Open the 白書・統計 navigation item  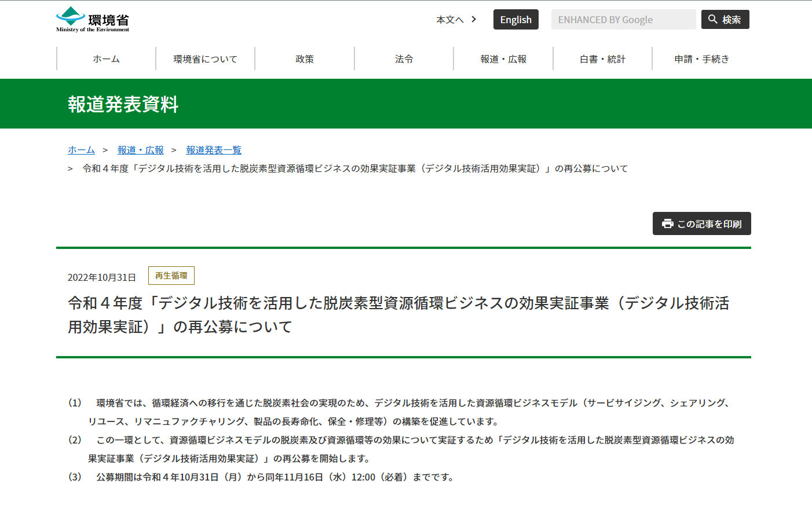tap(602, 59)
